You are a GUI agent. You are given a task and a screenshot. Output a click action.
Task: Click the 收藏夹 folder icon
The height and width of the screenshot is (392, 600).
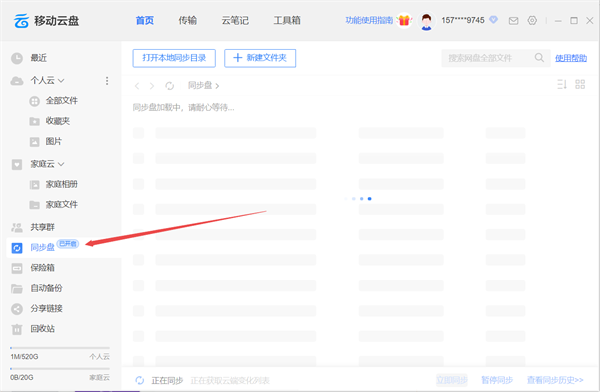pyautogui.click(x=34, y=121)
